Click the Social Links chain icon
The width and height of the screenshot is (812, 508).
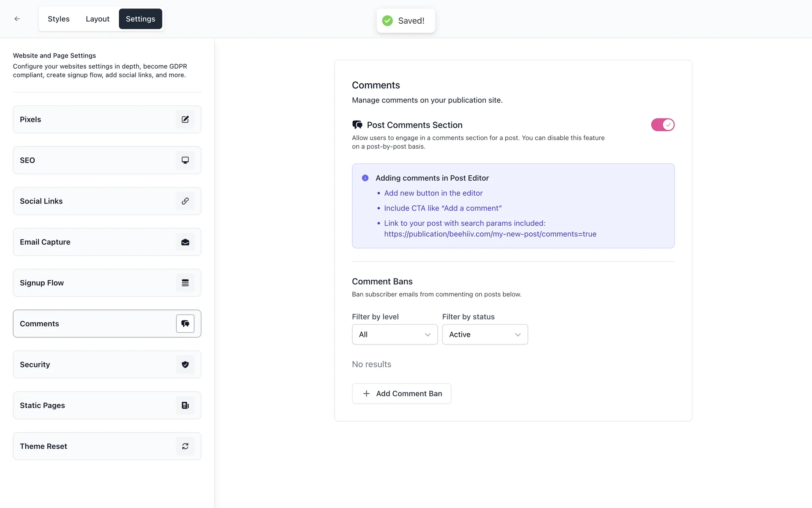(185, 201)
